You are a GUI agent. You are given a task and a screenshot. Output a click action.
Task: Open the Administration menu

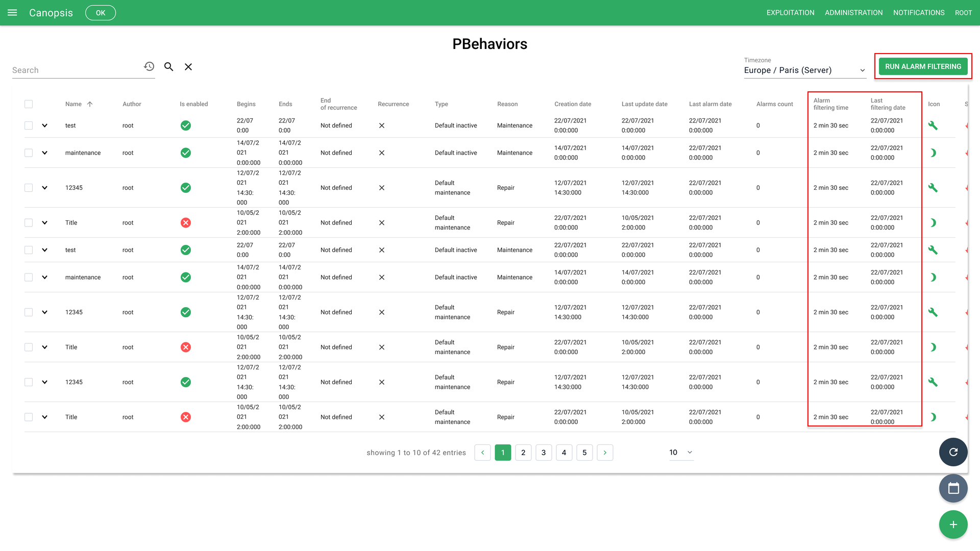click(853, 13)
